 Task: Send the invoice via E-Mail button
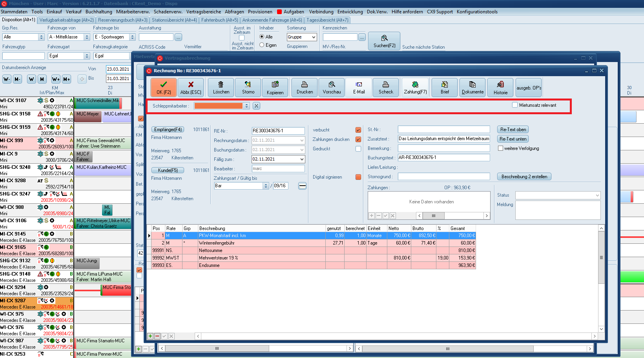pyautogui.click(x=359, y=87)
